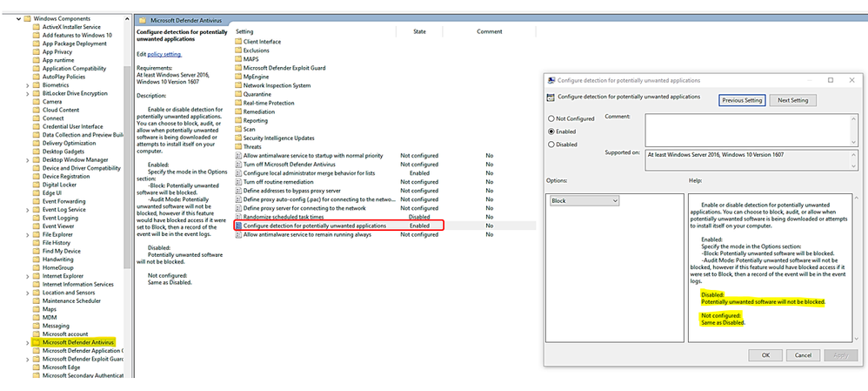Expand the File Explorer node

(x=28, y=235)
